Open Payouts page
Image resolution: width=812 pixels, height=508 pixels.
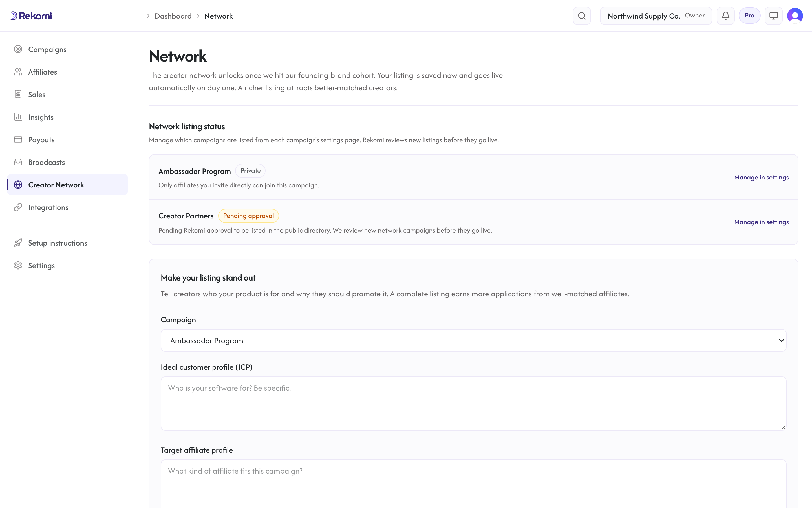(67, 139)
